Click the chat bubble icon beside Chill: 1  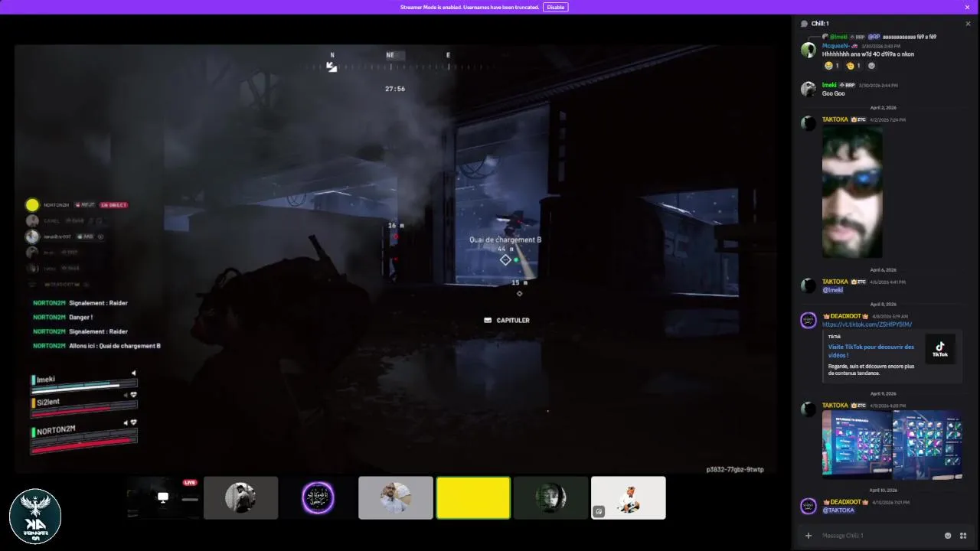coord(804,24)
